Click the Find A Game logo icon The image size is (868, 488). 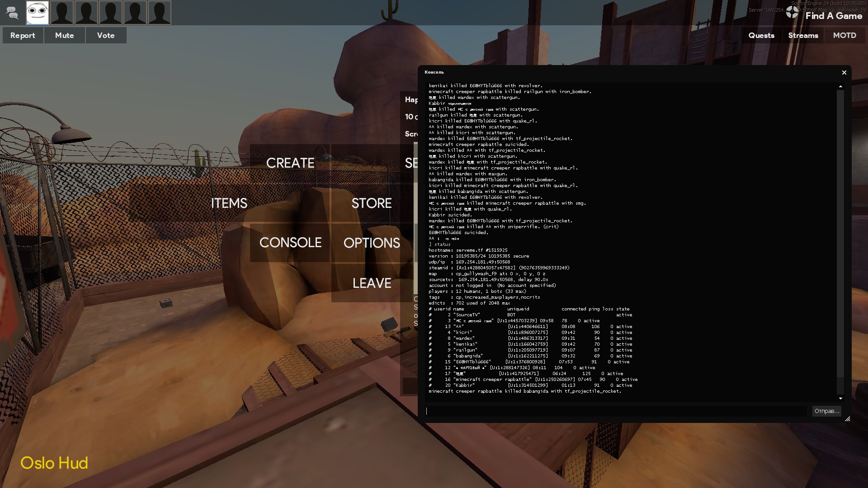tap(792, 13)
